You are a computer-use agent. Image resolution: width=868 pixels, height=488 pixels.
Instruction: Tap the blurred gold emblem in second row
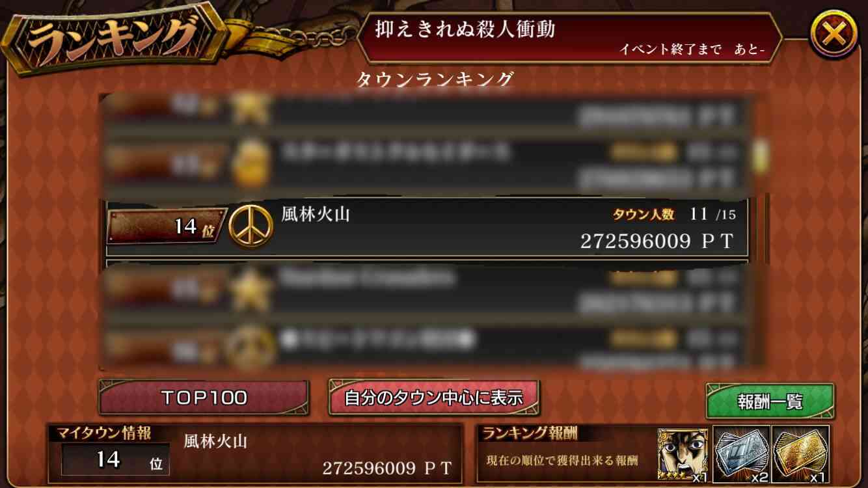(251, 163)
